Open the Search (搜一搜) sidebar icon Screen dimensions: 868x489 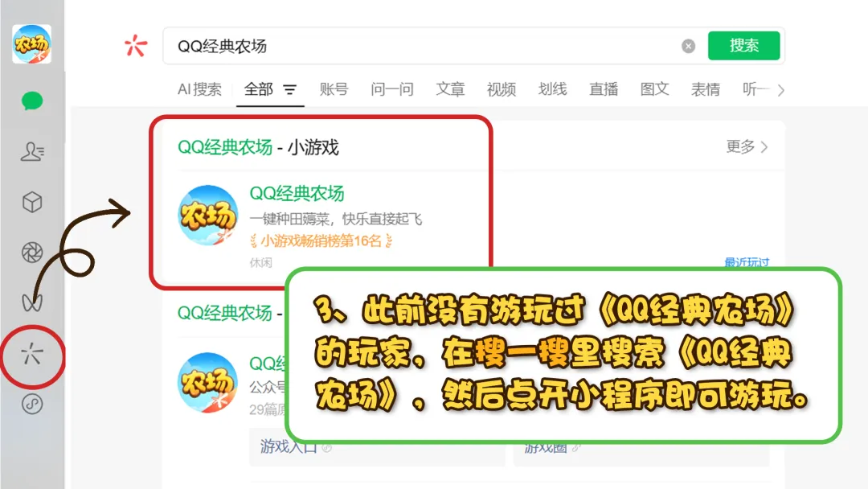click(x=32, y=355)
